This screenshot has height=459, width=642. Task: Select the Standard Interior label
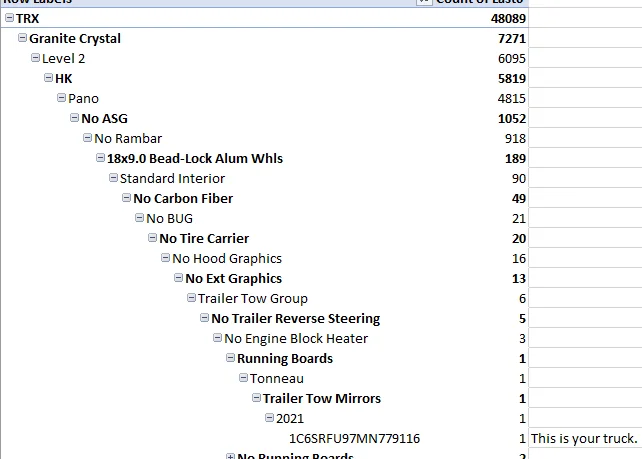coord(172,179)
